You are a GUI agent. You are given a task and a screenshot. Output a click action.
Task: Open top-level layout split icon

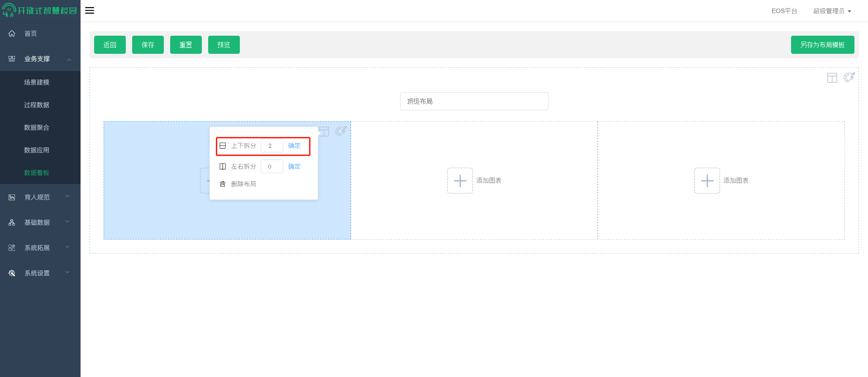[x=832, y=78]
